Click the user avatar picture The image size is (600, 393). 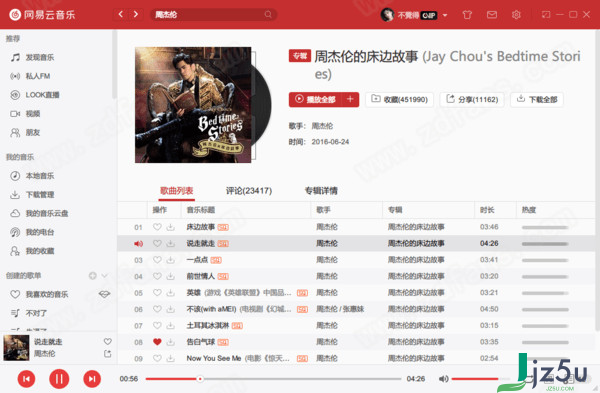coord(387,15)
